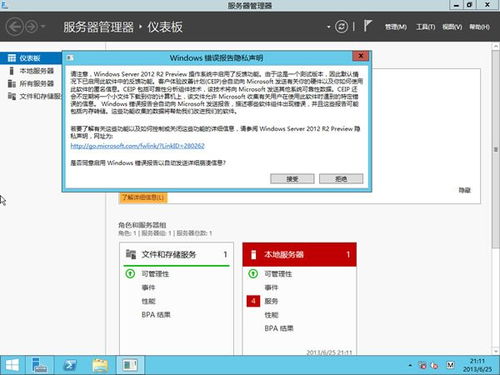Open the notifications flag icon
500x375 pixels.
pyautogui.click(x=367, y=26)
